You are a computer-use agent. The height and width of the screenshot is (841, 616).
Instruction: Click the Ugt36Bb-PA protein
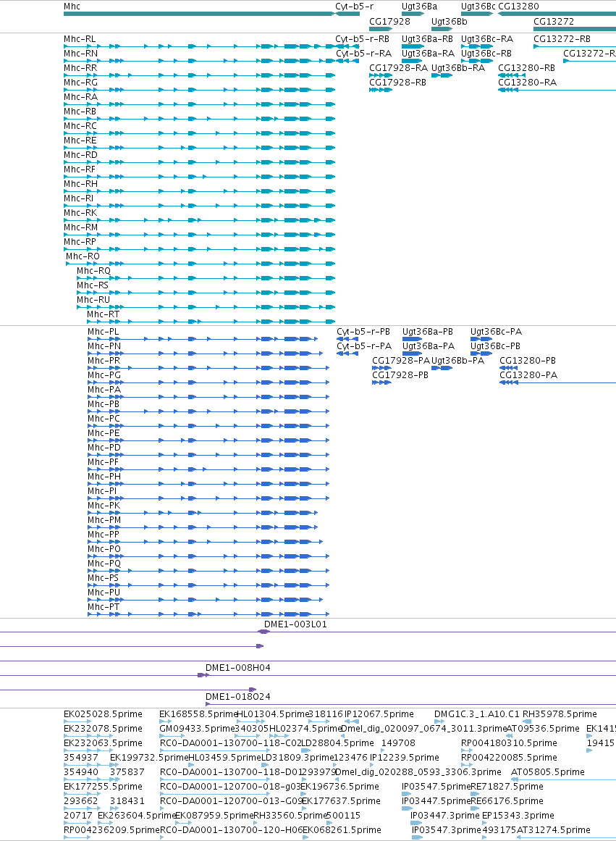click(x=442, y=368)
